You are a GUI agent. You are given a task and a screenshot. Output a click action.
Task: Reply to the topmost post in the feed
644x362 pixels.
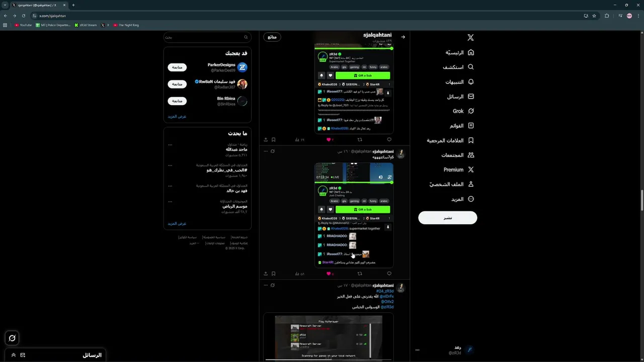point(389,139)
